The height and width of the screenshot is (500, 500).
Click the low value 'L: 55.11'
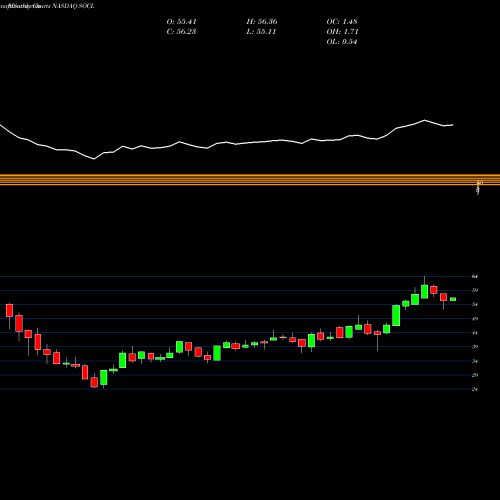[261, 32]
